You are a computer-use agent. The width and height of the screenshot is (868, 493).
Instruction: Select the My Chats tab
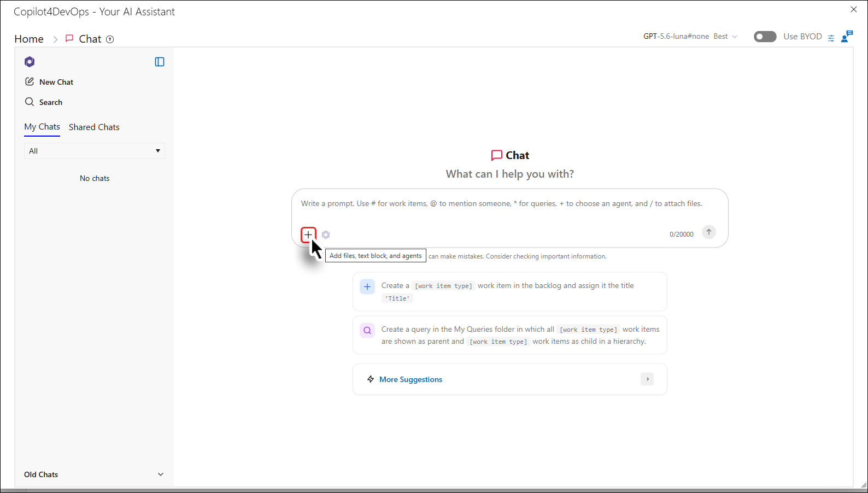point(42,127)
